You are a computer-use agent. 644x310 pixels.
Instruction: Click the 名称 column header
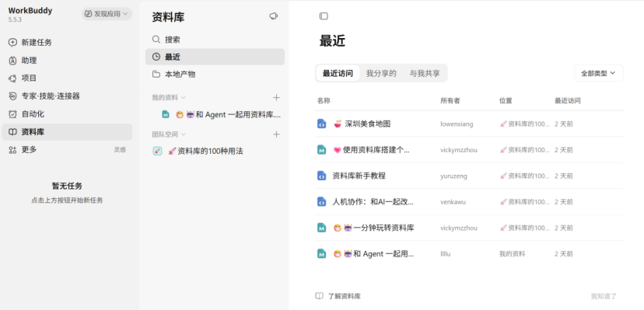pyautogui.click(x=324, y=100)
